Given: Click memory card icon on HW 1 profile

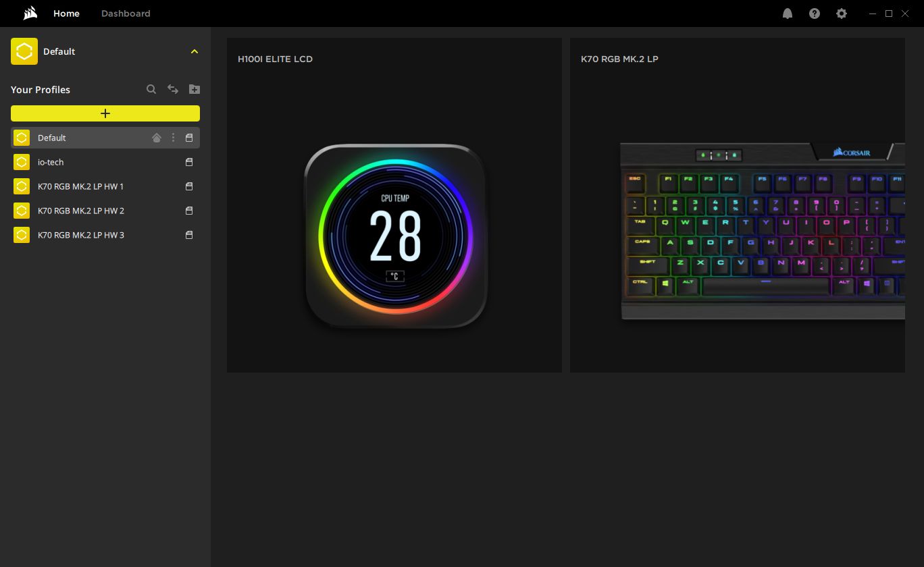Looking at the screenshot, I should [x=189, y=186].
